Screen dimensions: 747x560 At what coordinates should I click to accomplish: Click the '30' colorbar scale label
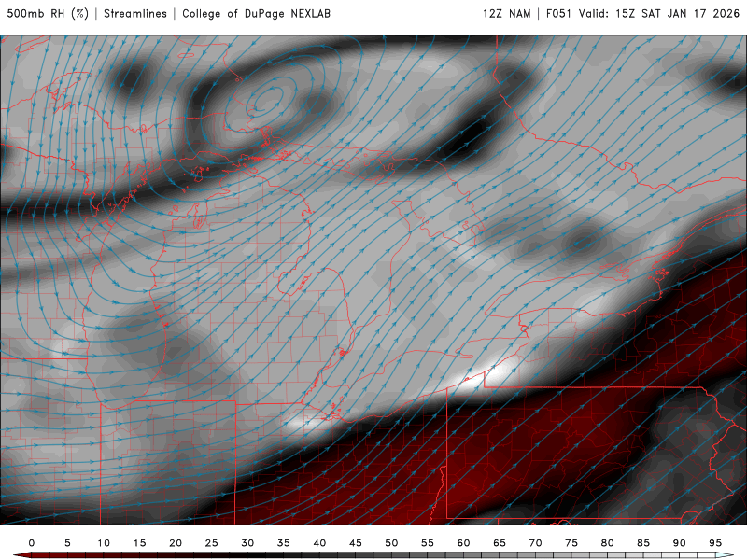[247, 543]
